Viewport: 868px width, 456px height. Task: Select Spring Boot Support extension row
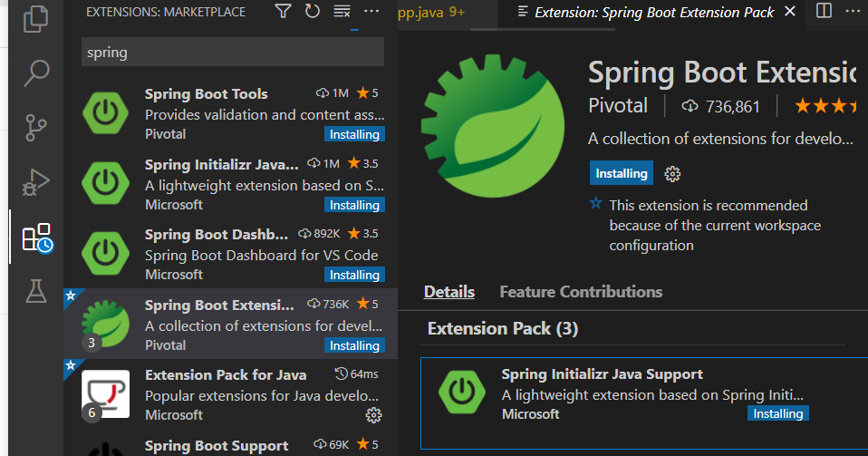pos(231,442)
